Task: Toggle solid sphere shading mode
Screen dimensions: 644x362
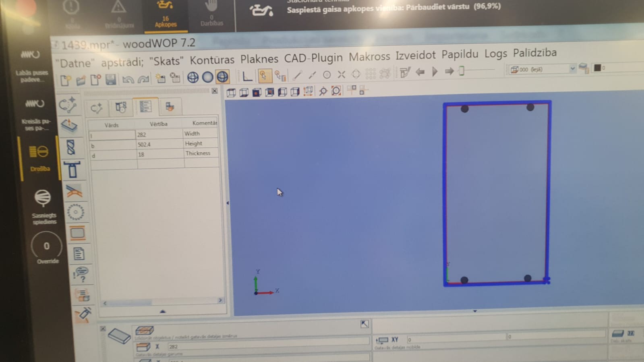Action: pos(207,77)
